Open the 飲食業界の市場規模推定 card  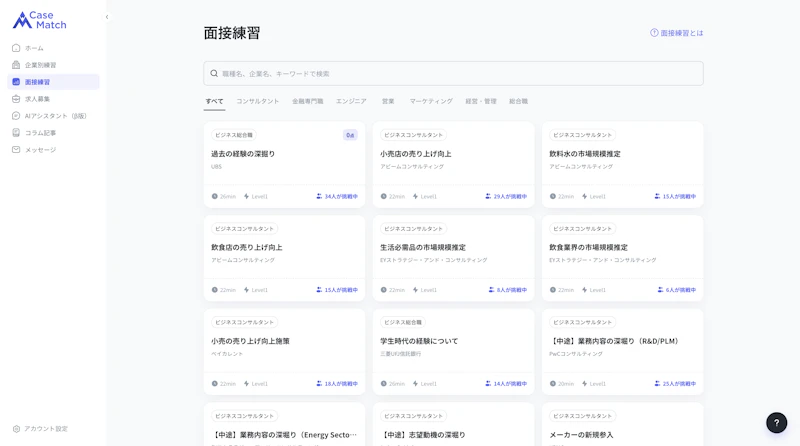[622, 258]
